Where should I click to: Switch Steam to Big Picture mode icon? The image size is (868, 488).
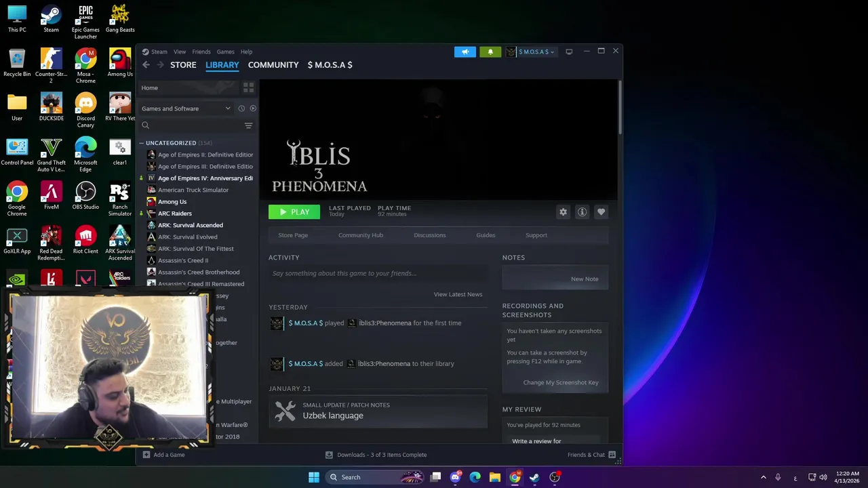[569, 52]
